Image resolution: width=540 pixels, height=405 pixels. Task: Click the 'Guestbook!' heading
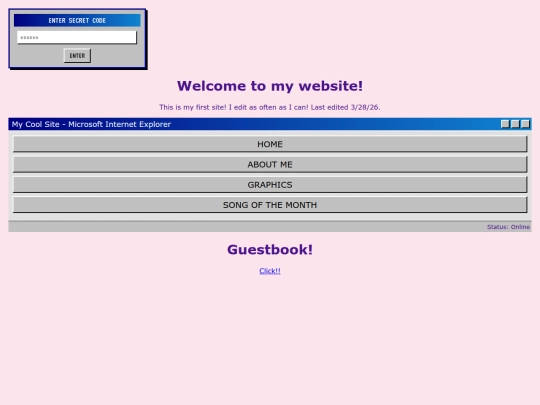pyautogui.click(x=270, y=250)
